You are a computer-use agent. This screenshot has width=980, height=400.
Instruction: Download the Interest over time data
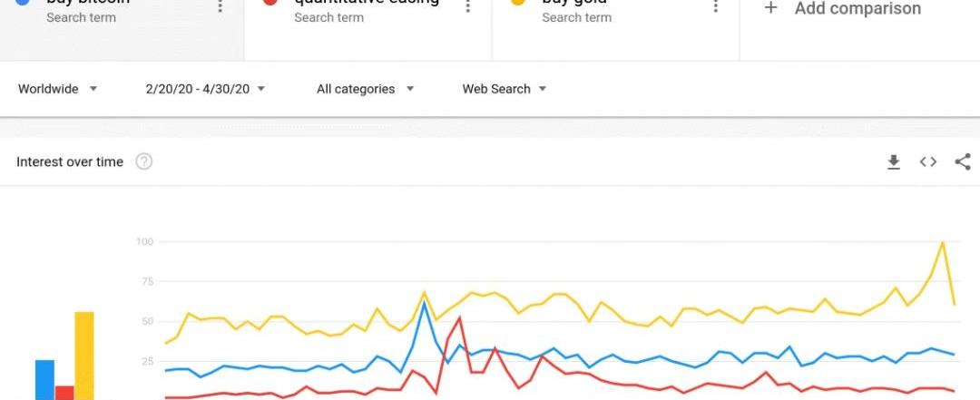click(893, 162)
